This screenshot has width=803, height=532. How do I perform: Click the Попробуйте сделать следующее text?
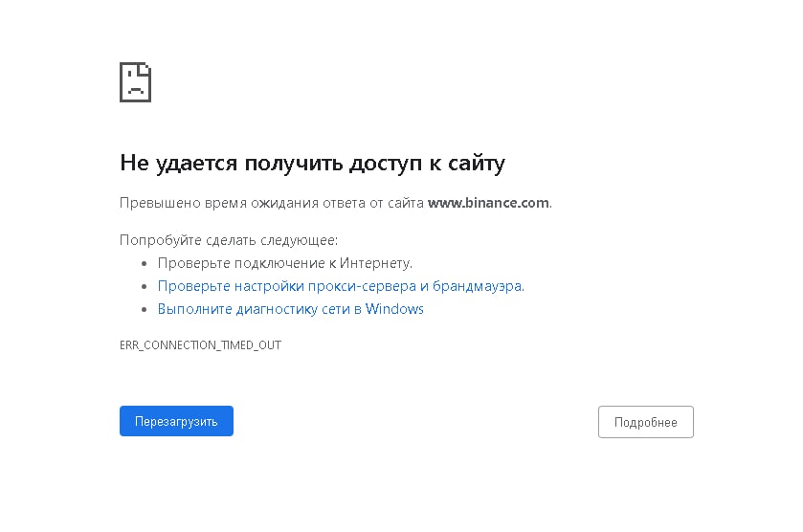229,240
